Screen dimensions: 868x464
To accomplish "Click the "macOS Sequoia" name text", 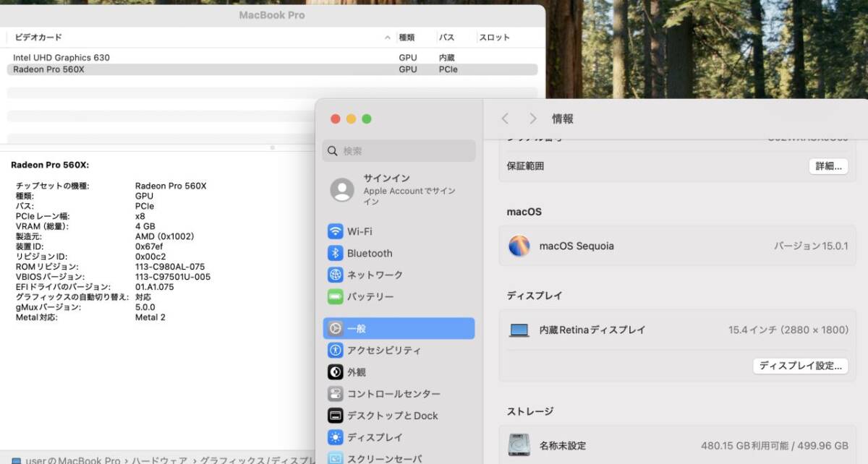I will [x=576, y=246].
